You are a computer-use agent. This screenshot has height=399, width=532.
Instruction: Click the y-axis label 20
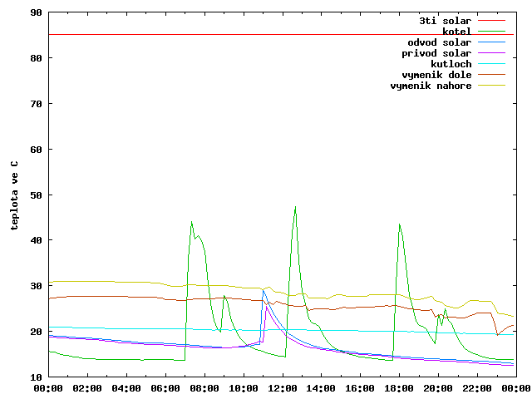pos(37,332)
